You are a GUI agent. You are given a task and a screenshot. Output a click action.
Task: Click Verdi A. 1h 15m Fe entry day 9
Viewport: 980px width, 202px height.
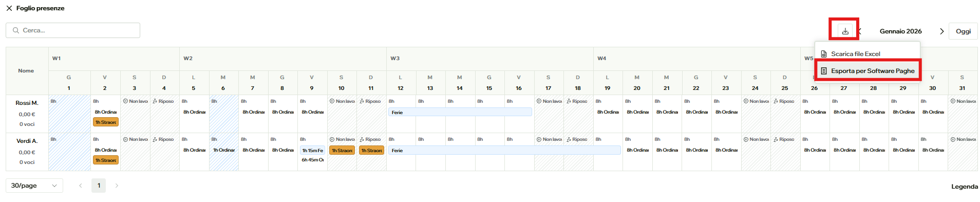pos(312,150)
